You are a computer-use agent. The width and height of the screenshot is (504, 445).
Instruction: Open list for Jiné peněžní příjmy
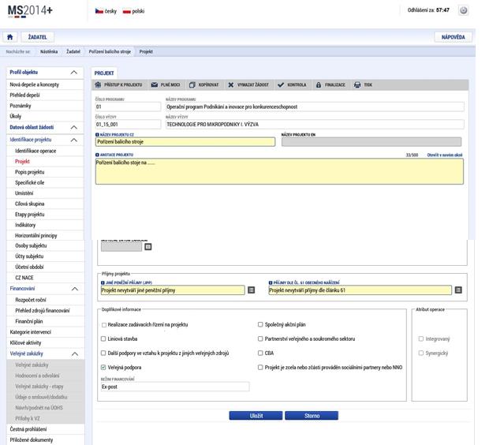(x=252, y=290)
